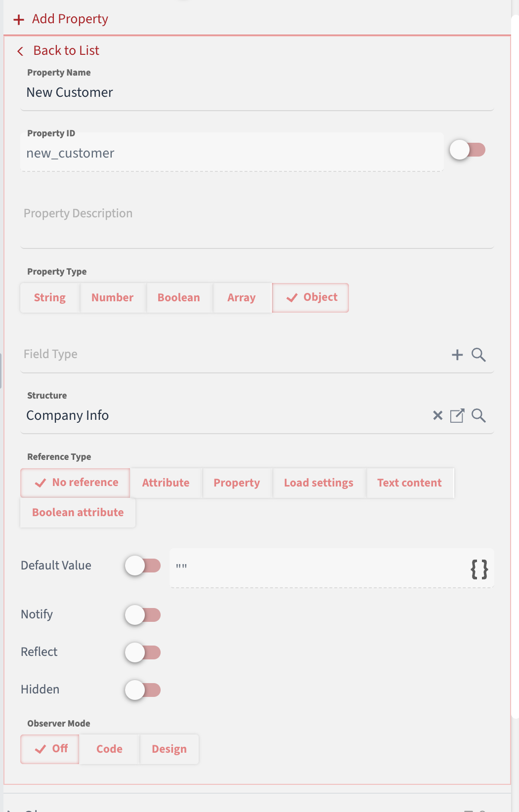
Task: Enable the Hidden toggle
Action: pos(143,690)
